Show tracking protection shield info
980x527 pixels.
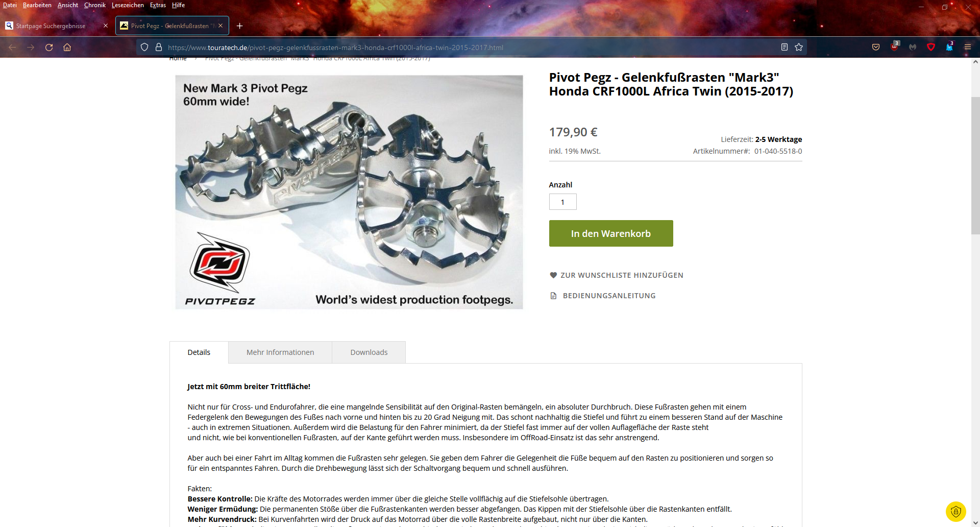click(x=144, y=47)
